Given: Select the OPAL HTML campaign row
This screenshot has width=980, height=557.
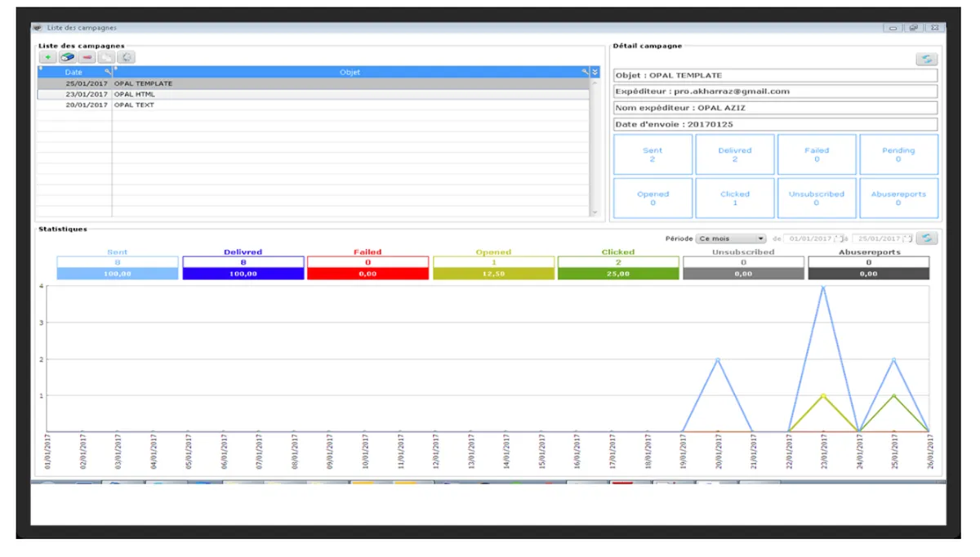Looking at the screenshot, I should 313,94.
